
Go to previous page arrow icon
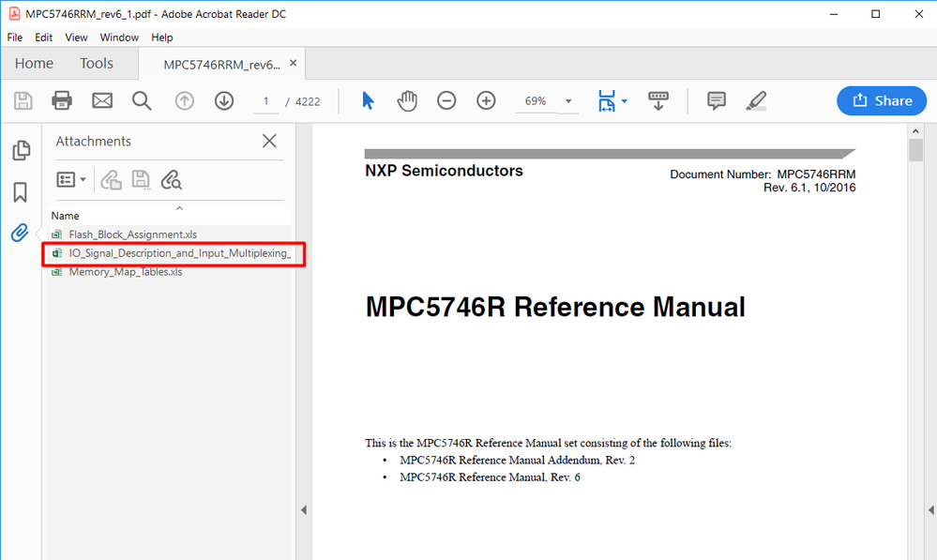coord(184,100)
